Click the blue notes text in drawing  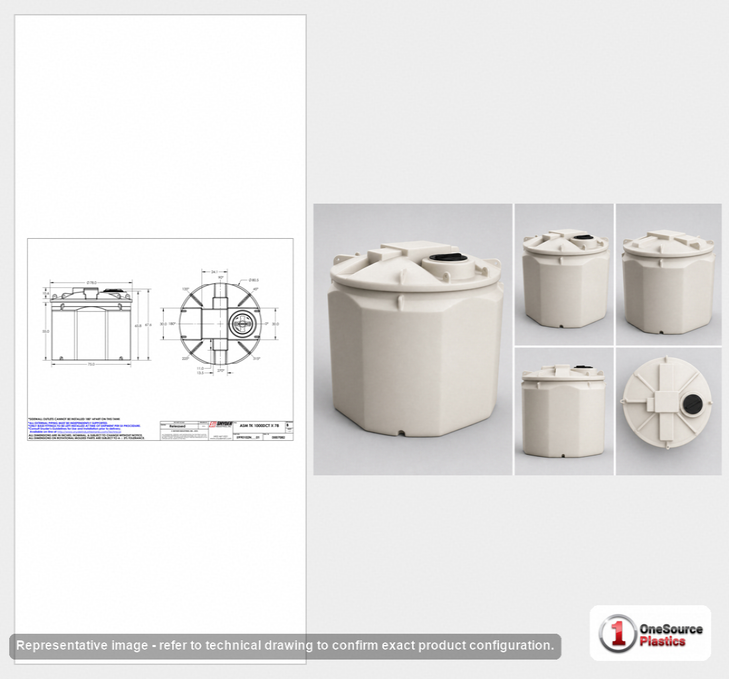pos(84,427)
